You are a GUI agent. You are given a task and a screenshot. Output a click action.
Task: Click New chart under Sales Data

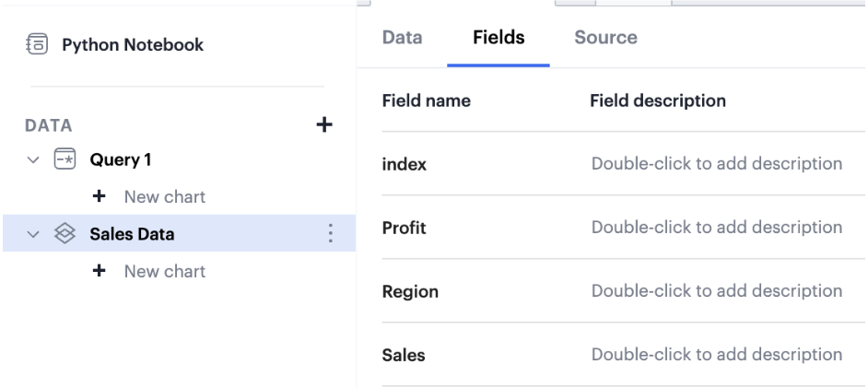pos(164,271)
